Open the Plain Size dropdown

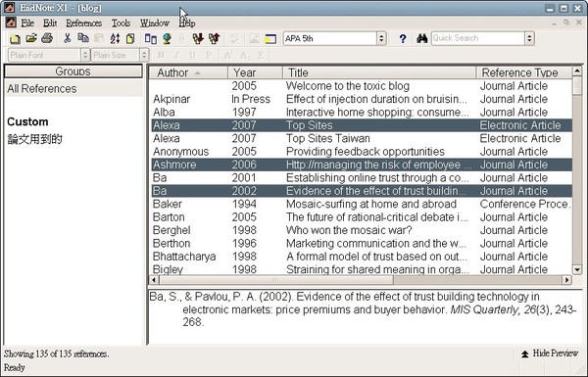(144, 56)
